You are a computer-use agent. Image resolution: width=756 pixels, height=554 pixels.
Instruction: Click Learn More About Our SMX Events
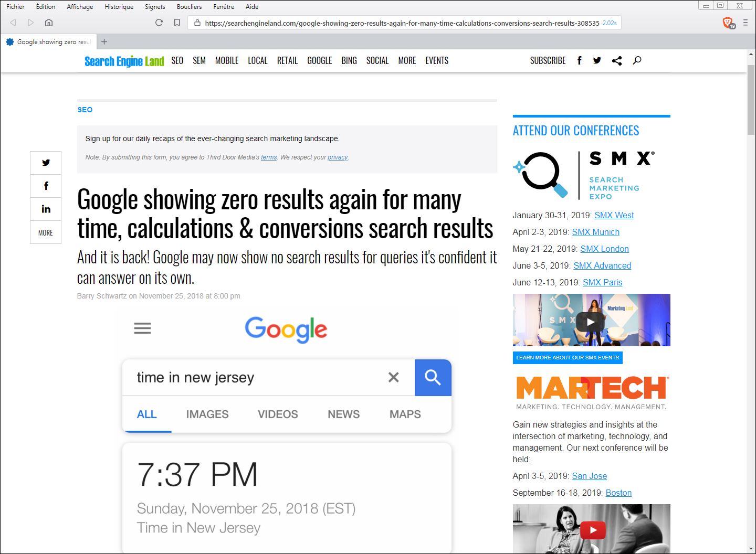tap(568, 357)
